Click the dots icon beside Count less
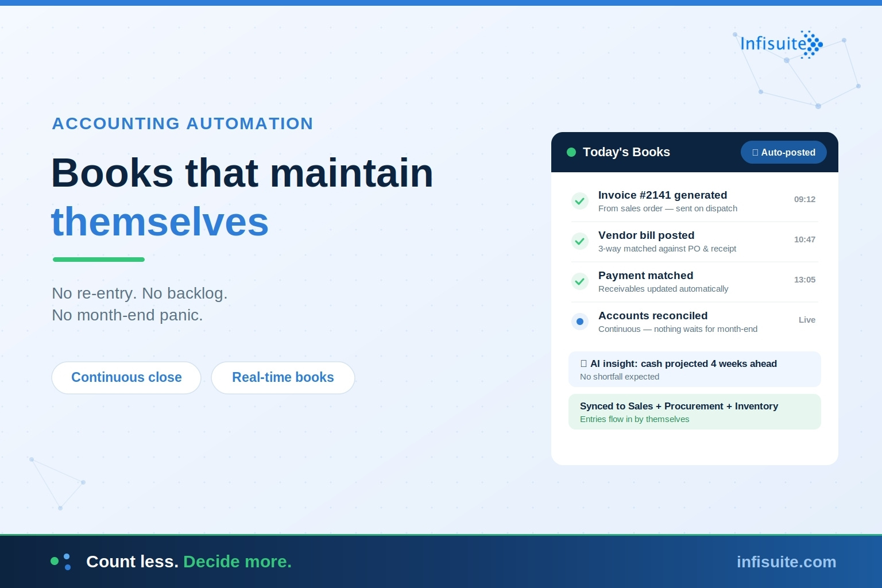This screenshot has height=588, width=882. point(61,562)
